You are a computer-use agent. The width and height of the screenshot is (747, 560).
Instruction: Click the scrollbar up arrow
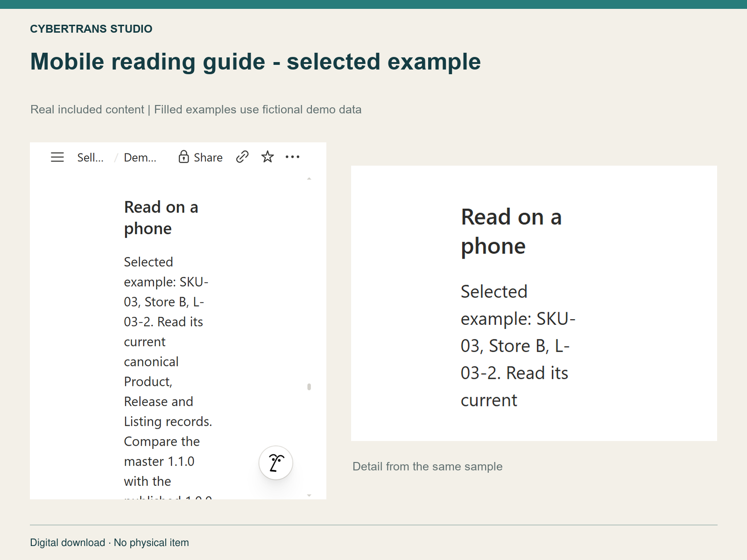(309, 179)
